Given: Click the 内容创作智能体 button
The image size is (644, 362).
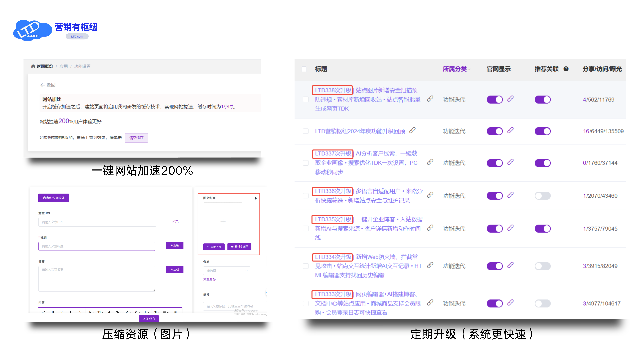Looking at the screenshot, I should coord(53,198).
